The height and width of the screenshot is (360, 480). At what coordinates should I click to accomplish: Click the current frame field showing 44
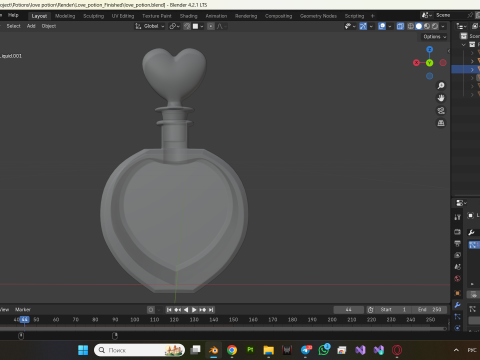tap(349, 310)
